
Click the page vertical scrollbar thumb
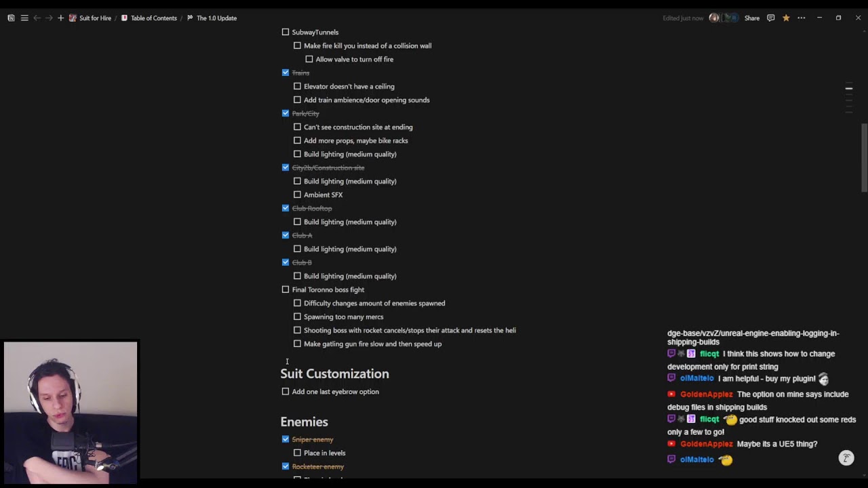coord(864,156)
